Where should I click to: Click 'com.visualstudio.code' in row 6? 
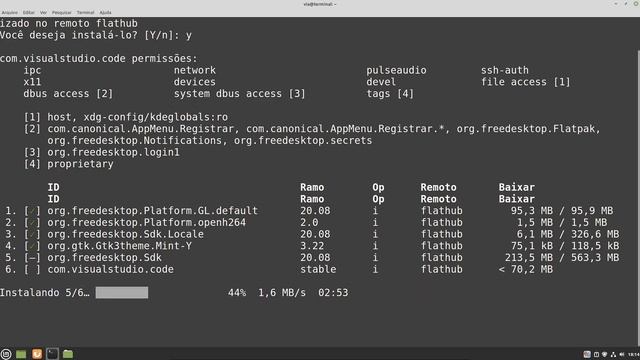(111, 270)
